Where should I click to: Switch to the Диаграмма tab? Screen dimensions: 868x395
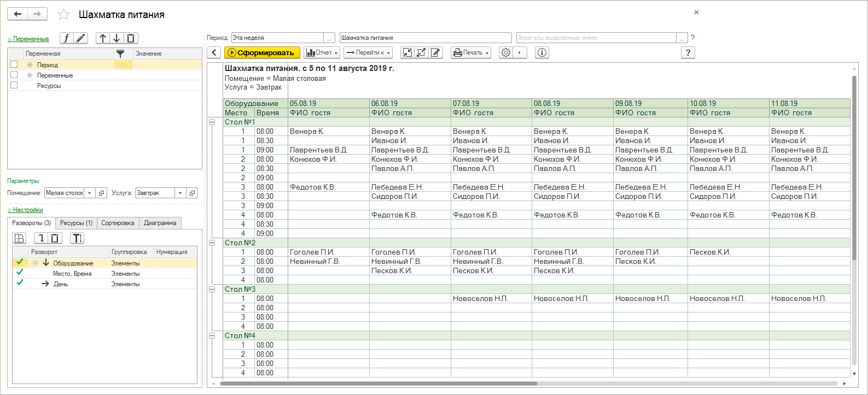[x=160, y=223]
